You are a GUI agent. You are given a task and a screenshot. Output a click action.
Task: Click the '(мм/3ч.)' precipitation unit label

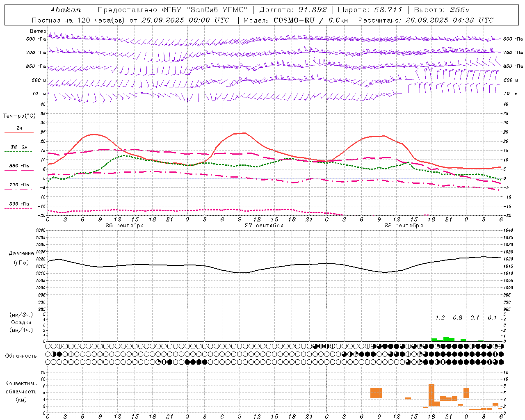(21, 315)
